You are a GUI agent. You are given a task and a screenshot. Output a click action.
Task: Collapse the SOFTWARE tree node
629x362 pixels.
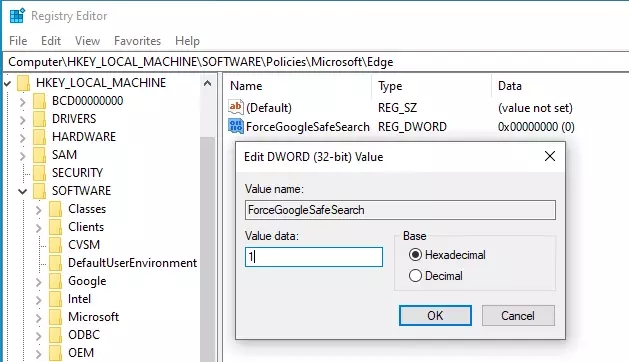(x=22, y=191)
